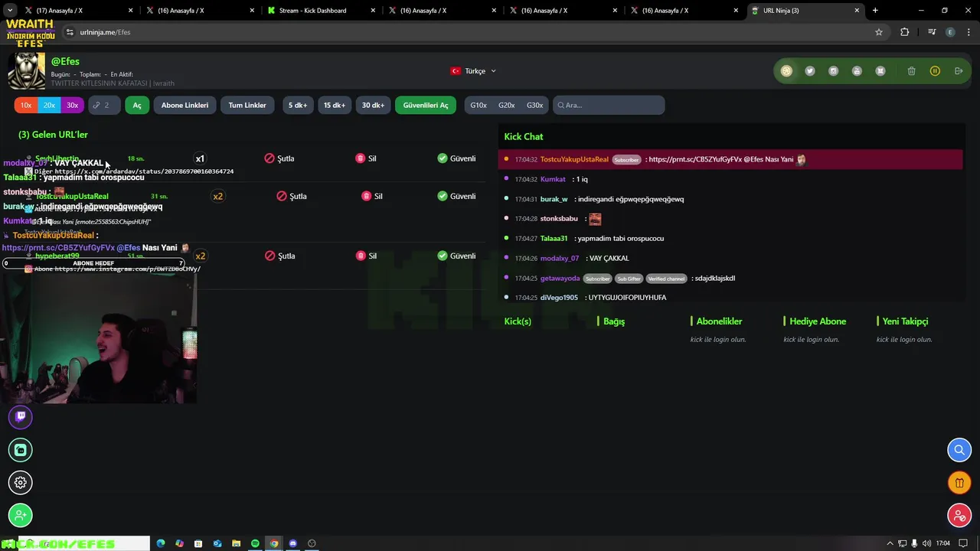
Task: Select the G20x option
Action: coord(507,105)
